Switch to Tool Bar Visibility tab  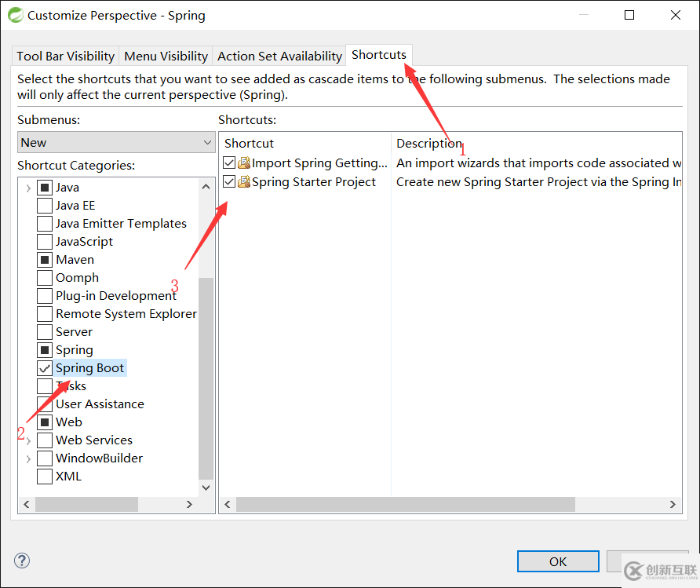(66, 57)
